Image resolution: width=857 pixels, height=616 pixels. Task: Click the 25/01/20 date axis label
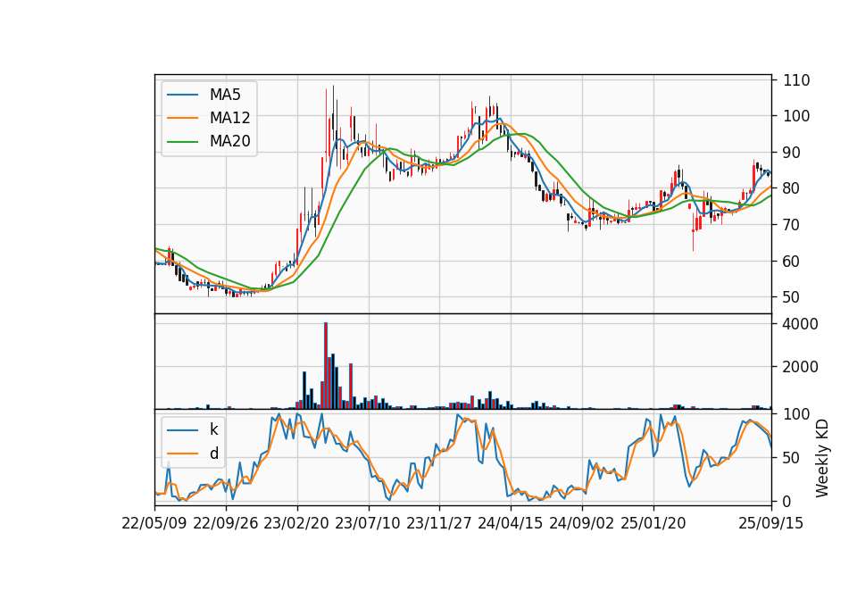coord(653,524)
